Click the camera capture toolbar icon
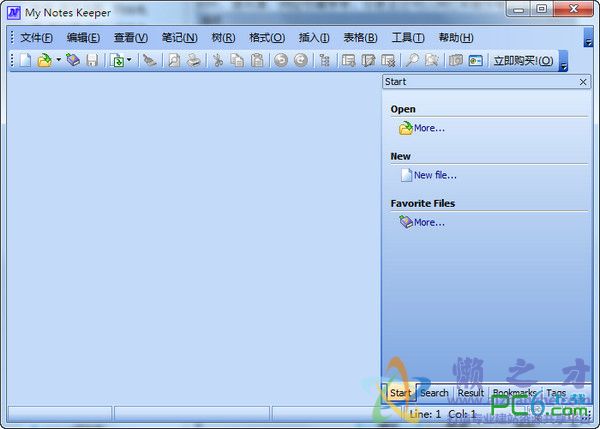The image size is (600, 429). [x=456, y=60]
